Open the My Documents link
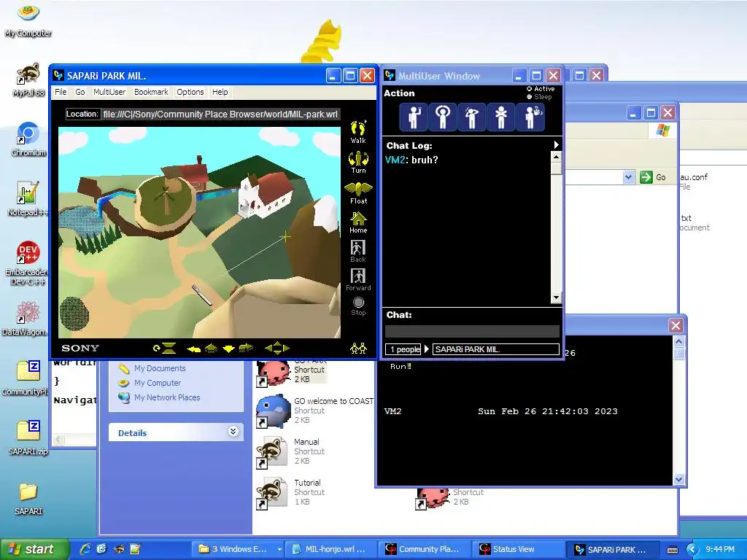747x560 pixels. point(160,368)
